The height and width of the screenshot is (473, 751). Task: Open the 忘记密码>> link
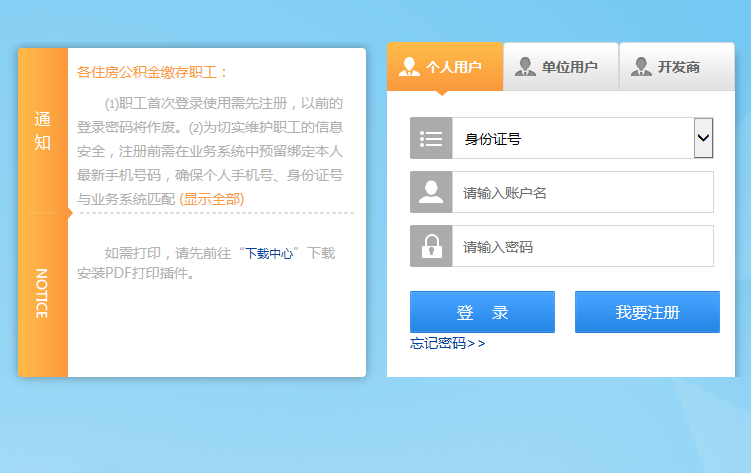pyautogui.click(x=447, y=343)
